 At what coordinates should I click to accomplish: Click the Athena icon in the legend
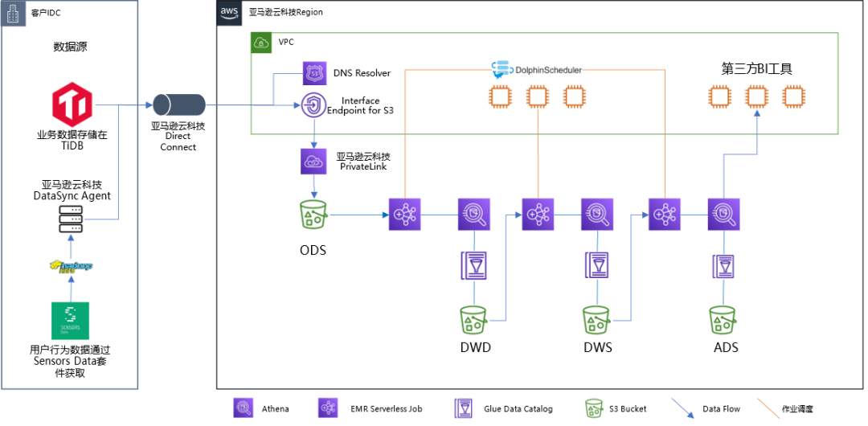tap(243, 408)
